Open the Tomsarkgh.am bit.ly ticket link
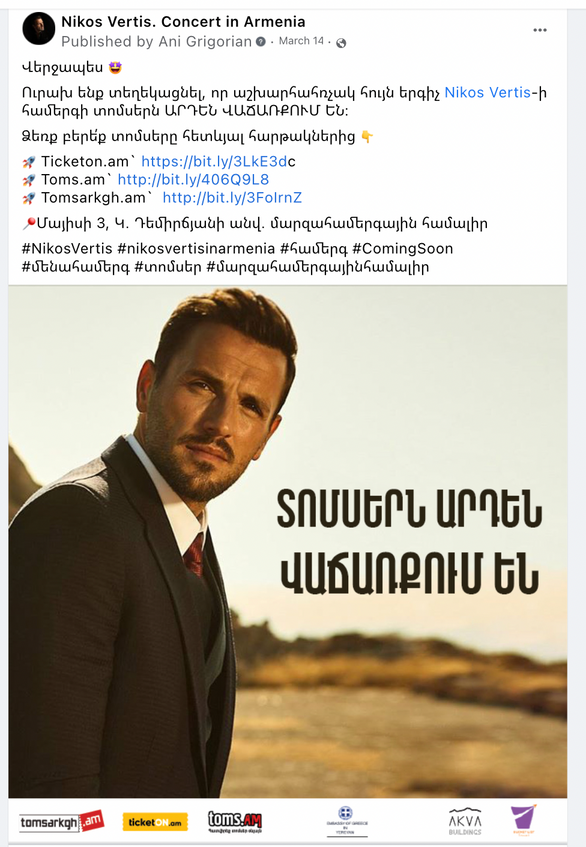 232,198
